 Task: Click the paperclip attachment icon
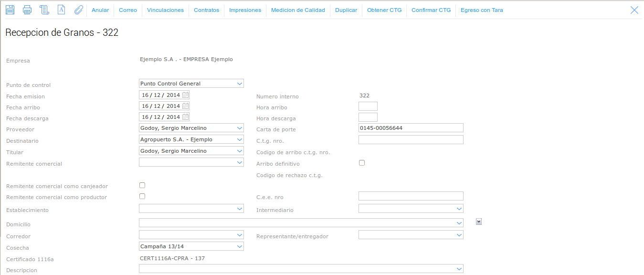[x=78, y=10]
